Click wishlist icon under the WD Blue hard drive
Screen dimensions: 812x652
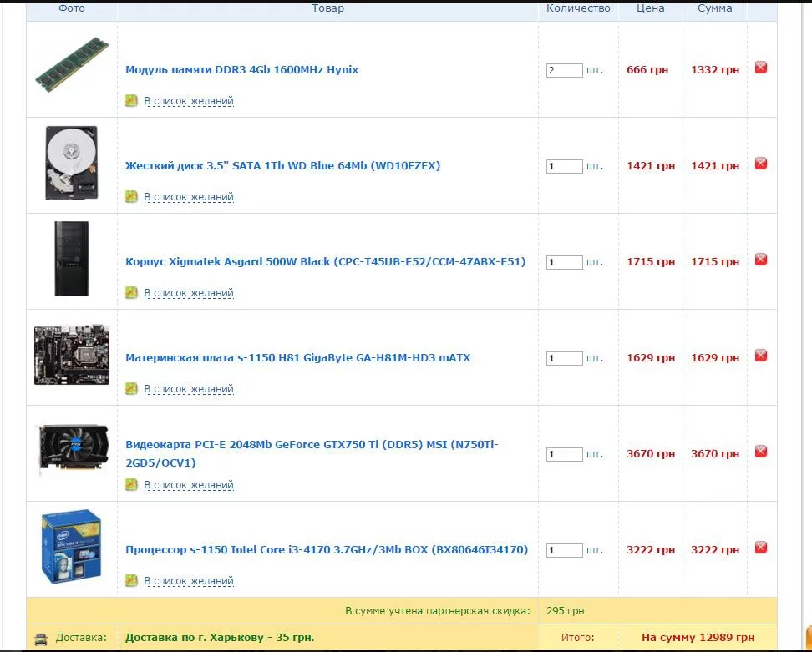point(131,197)
